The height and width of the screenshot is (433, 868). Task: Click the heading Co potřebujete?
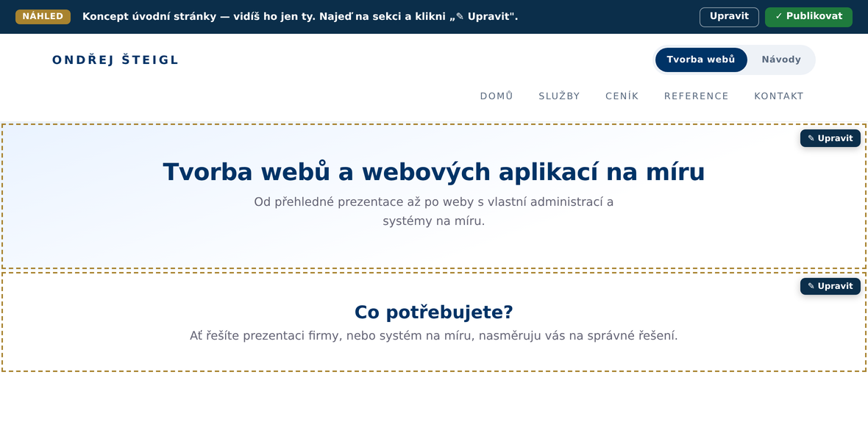pos(434,312)
